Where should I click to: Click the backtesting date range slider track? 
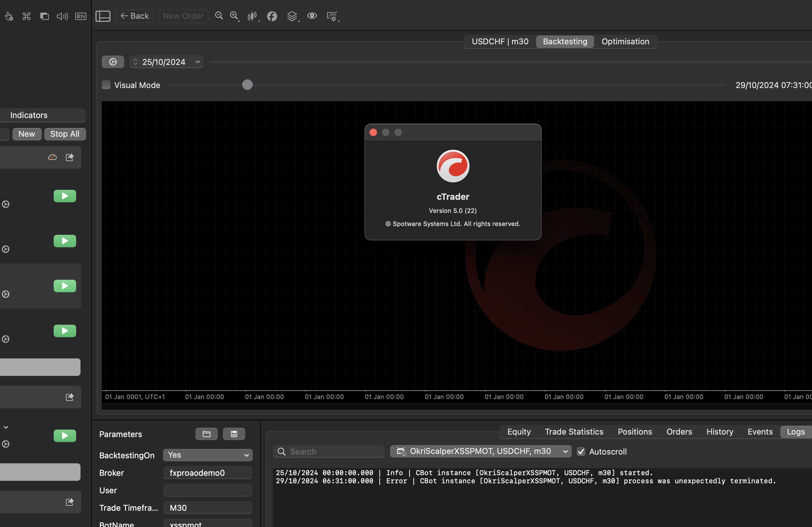[x=511, y=62]
